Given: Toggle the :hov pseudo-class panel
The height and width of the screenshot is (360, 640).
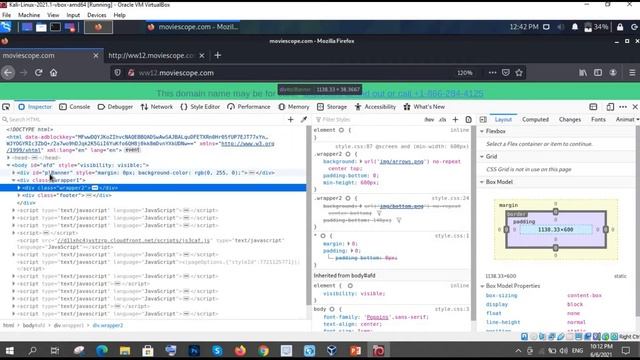Looking at the screenshot, I should tap(429, 120).
